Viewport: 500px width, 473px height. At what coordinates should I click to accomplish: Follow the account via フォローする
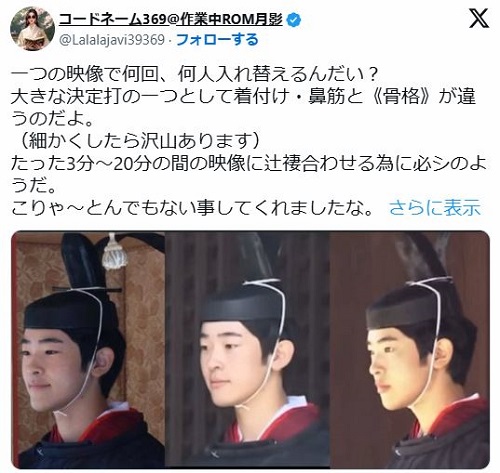pyautogui.click(x=217, y=40)
